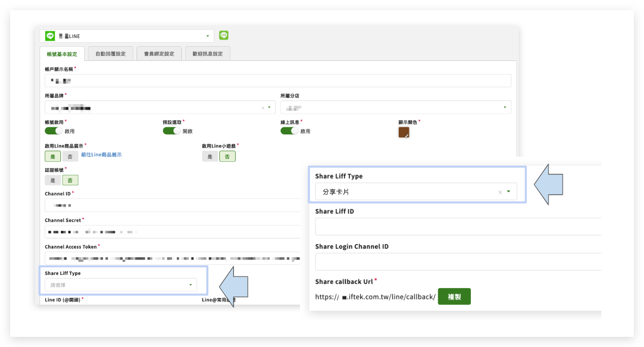This screenshot has height=347, width=644.
Task: Select 否 for 啟用Line商品展示
Action: [x=70, y=156]
